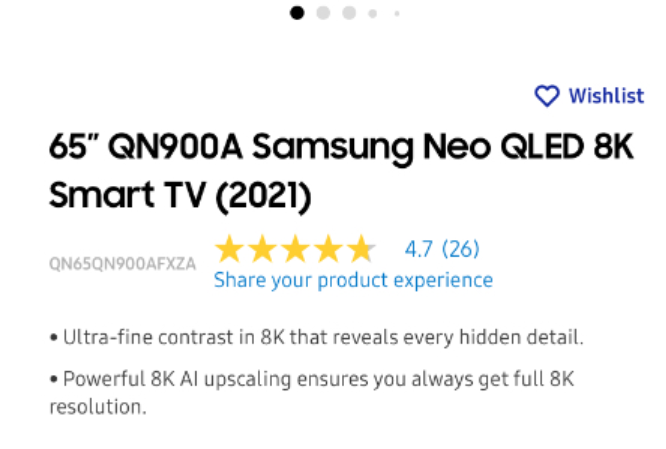This screenshot has width=666, height=449.
Task: Click the Wishlist text link
Action: click(606, 96)
